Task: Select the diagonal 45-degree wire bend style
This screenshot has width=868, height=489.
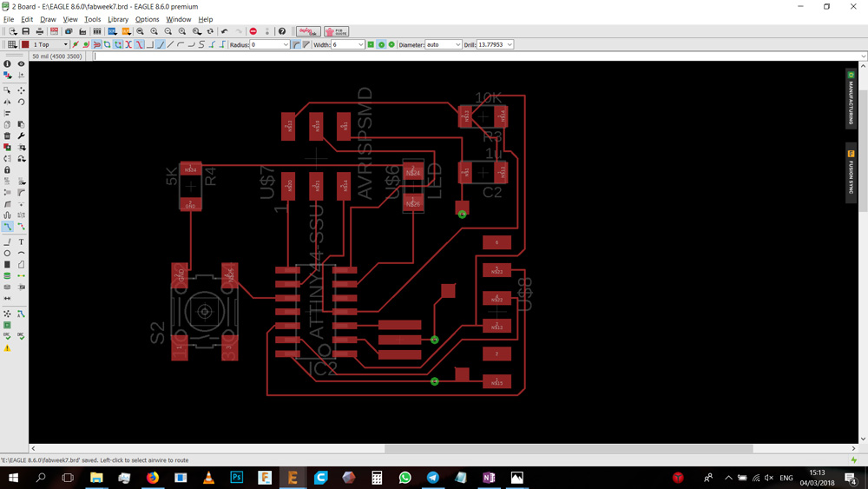Action: pyautogui.click(x=161, y=44)
